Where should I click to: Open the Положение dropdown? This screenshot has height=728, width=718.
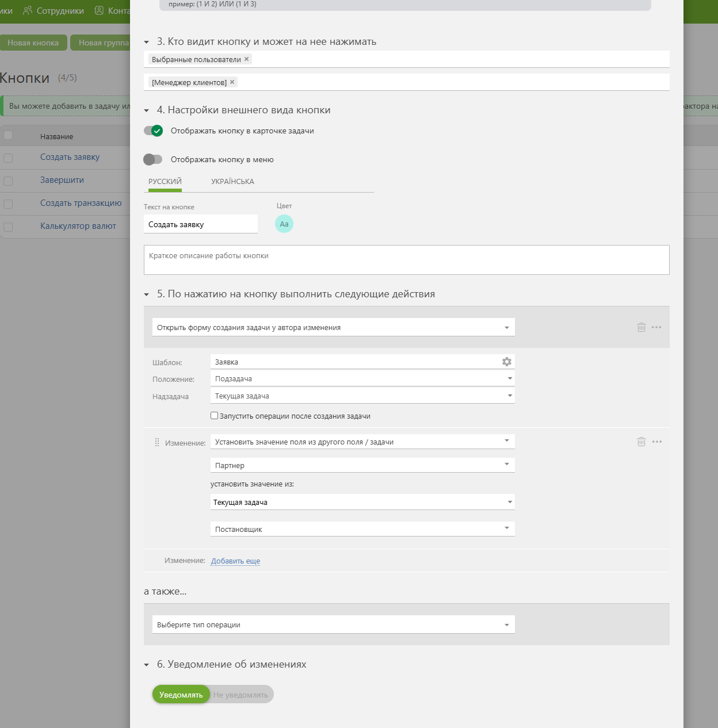(362, 378)
